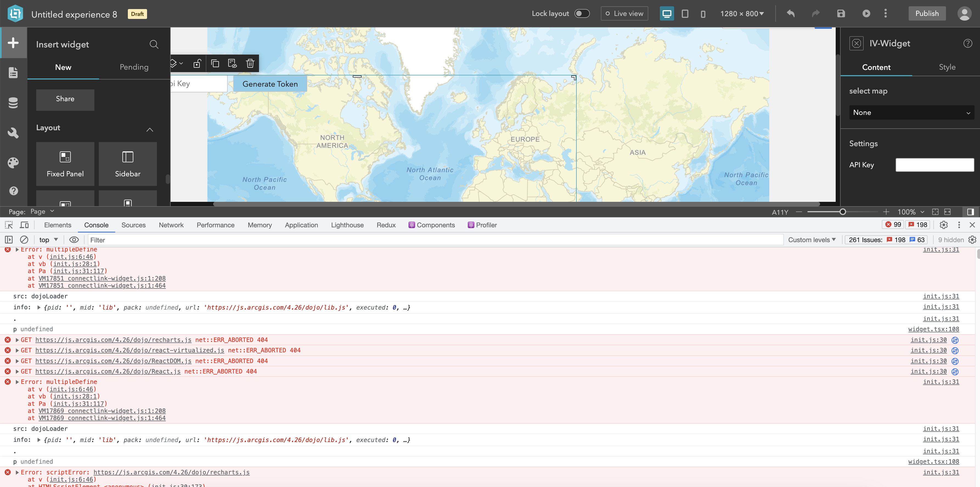Toggle the Lock layout switch
The width and height of the screenshot is (980, 487).
582,14
